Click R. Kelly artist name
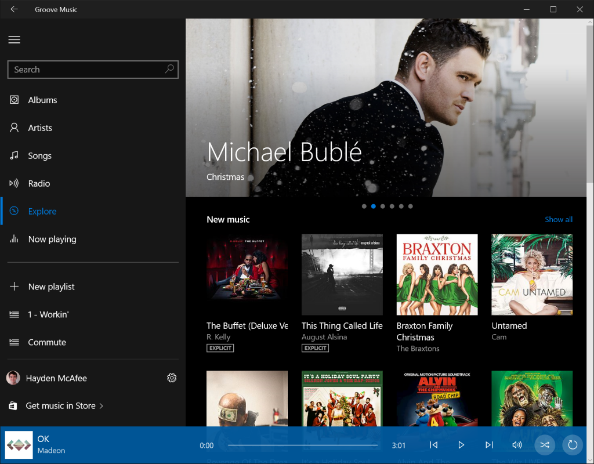 coord(218,337)
